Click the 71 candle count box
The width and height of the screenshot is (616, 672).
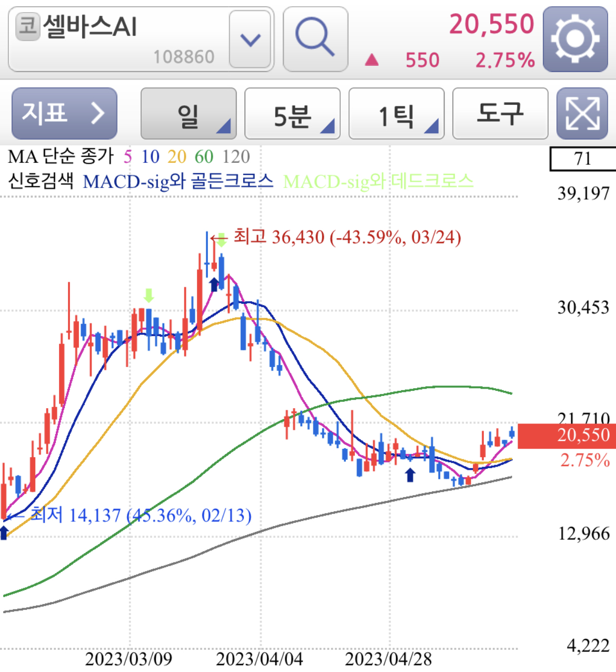tap(583, 159)
